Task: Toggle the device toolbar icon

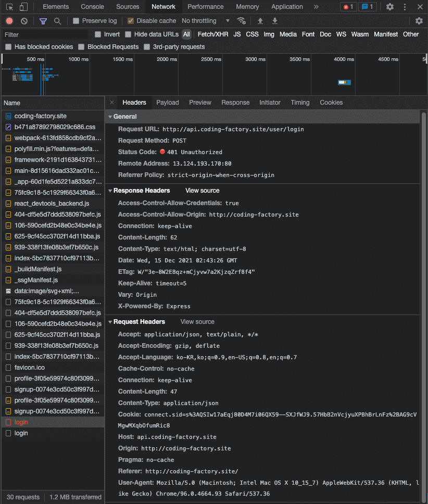Action: pyautogui.click(x=23, y=7)
